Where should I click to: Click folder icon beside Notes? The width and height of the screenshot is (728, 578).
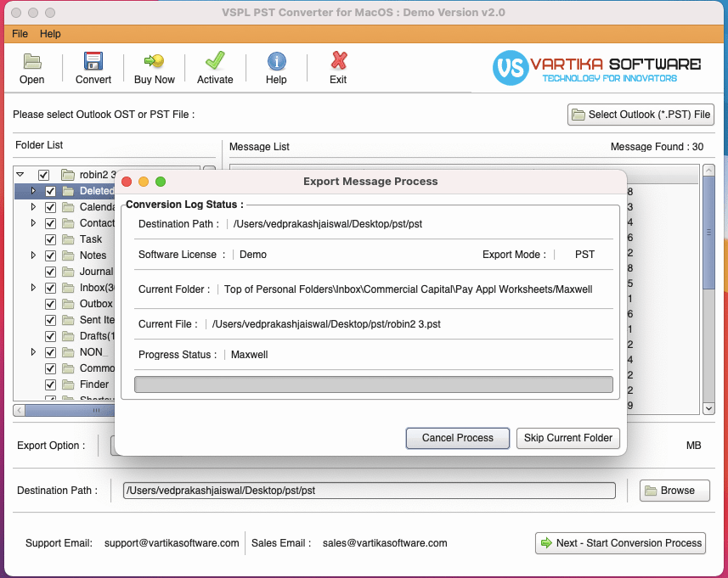coord(68,255)
